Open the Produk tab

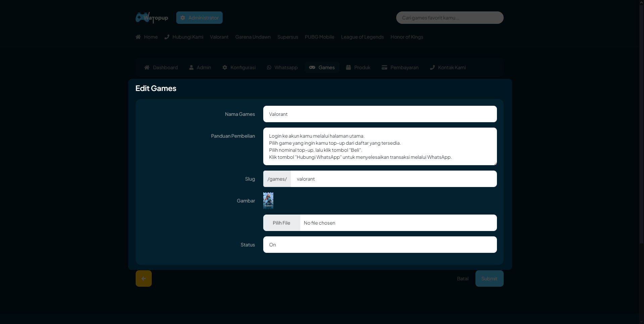358,67
